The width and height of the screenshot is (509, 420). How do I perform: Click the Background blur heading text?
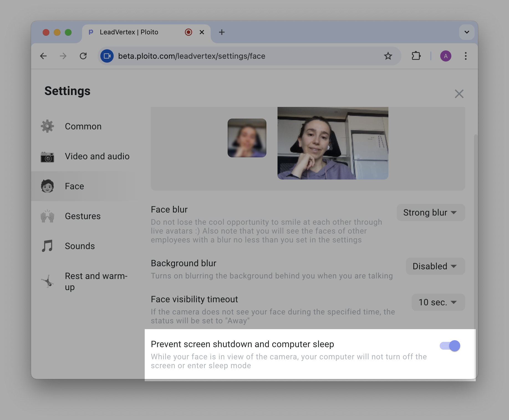(184, 263)
